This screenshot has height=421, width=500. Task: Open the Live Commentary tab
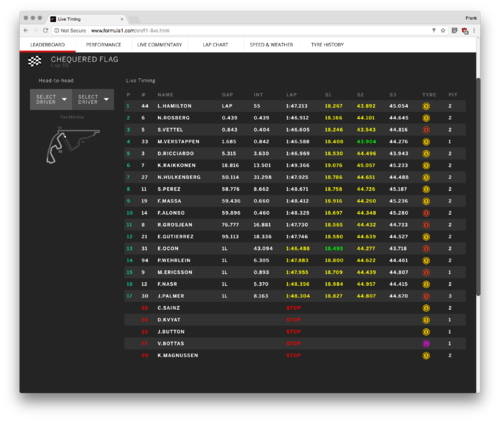(159, 45)
